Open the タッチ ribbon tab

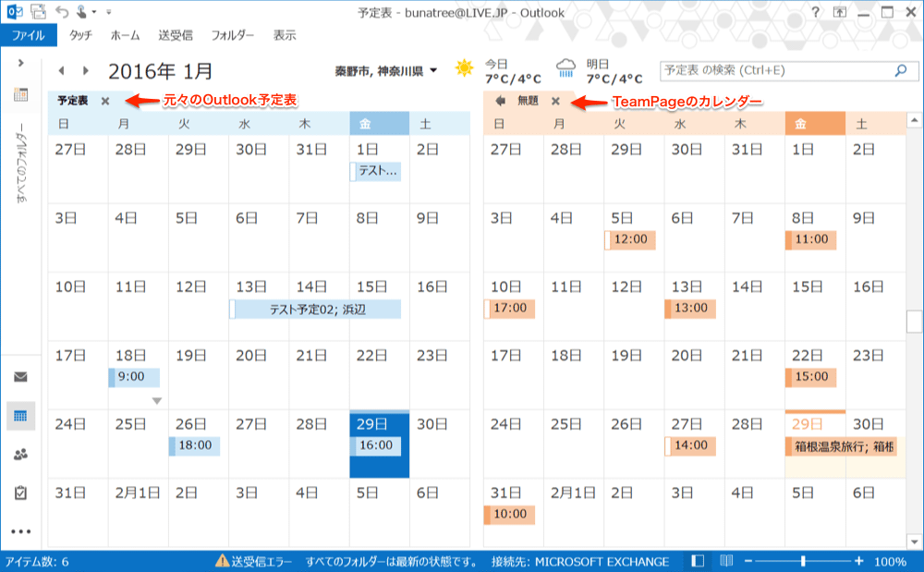(80, 35)
